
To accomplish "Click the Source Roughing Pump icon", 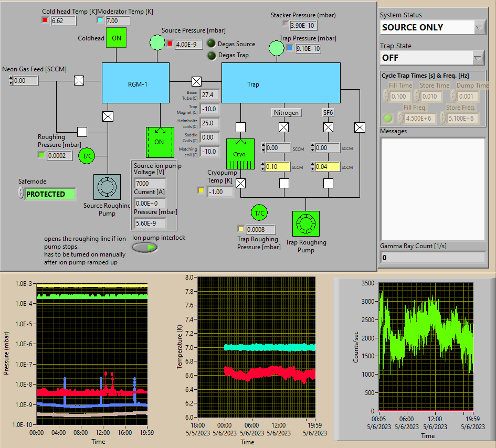I will tap(107, 187).
